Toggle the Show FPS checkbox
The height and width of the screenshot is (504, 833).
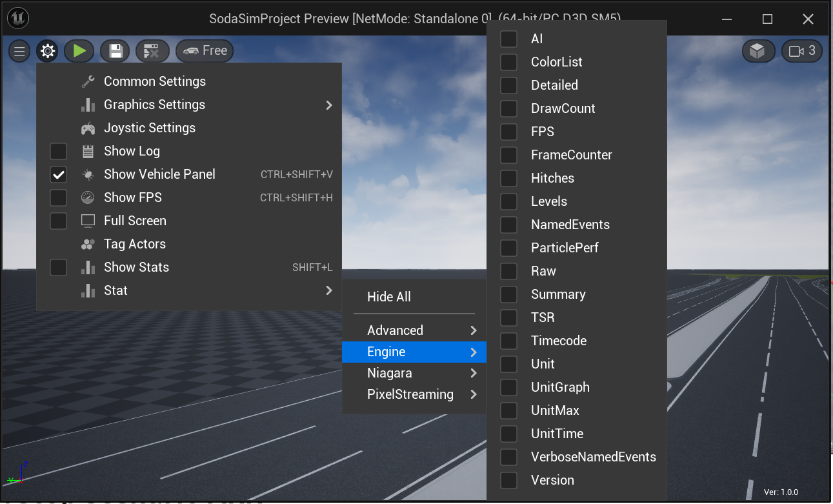[x=59, y=197]
